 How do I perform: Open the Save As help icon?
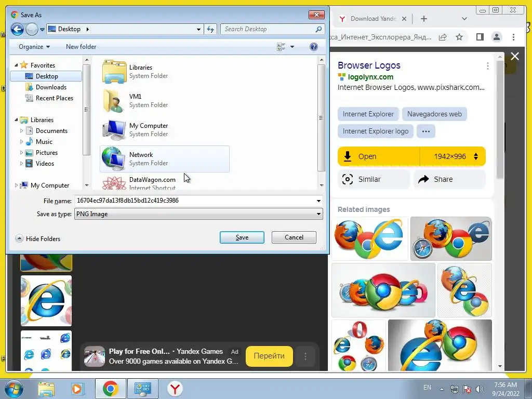pos(313,46)
